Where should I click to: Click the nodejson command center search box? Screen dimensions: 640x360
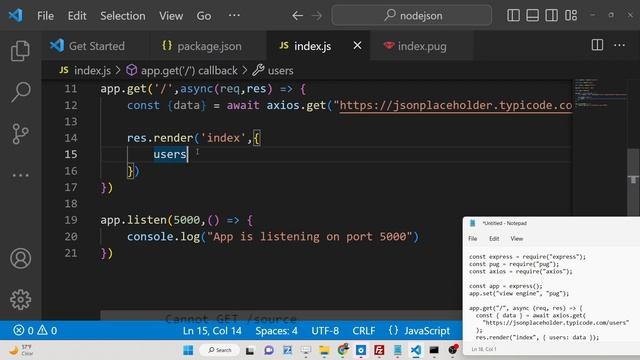tap(411, 16)
